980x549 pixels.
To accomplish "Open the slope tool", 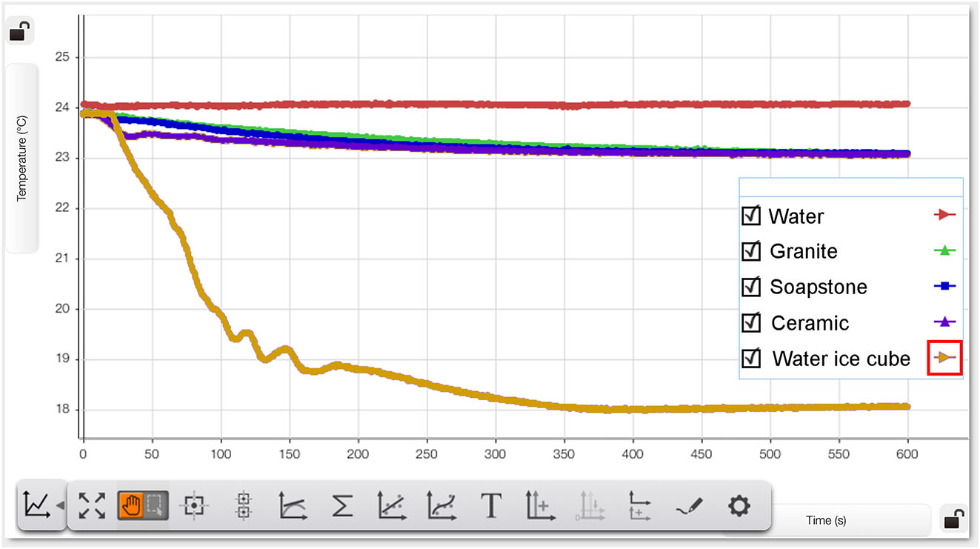I will click(x=292, y=506).
